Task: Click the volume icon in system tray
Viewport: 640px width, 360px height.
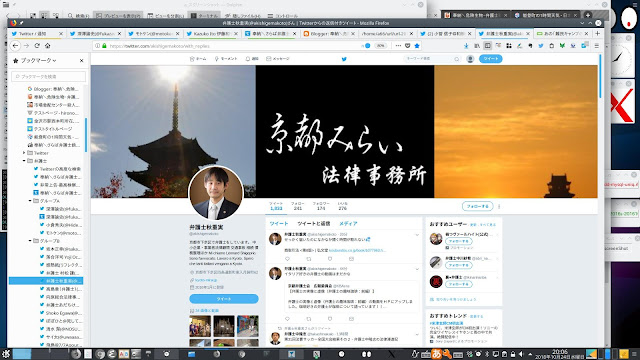Action: pyautogui.click(x=522, y=354)
